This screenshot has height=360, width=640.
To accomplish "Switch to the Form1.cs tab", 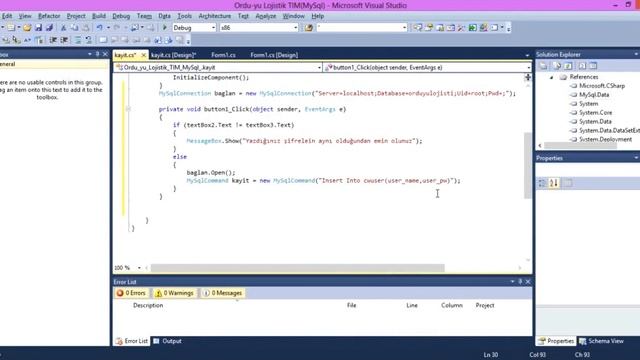I will coord(223,55).
